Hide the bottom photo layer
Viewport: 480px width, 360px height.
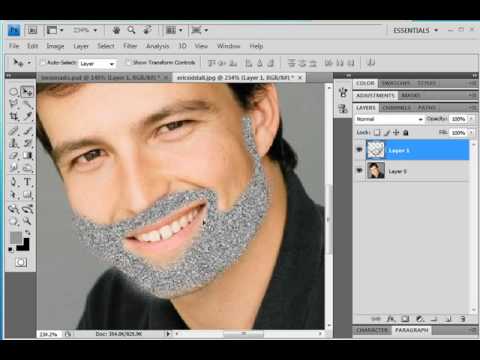pos(359,171)
